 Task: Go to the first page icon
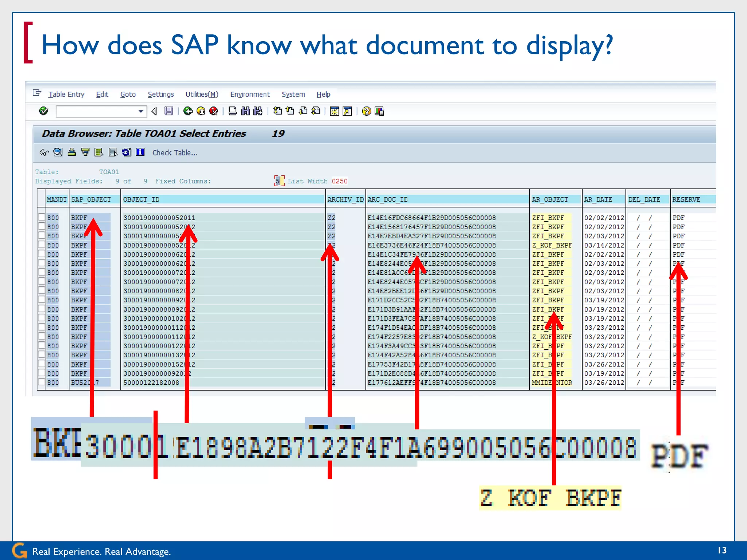click(x=278, y=111)
